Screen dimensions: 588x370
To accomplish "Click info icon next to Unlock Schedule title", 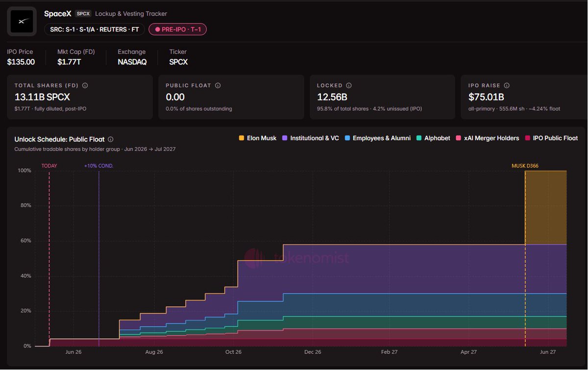I will tap(110, 139).
